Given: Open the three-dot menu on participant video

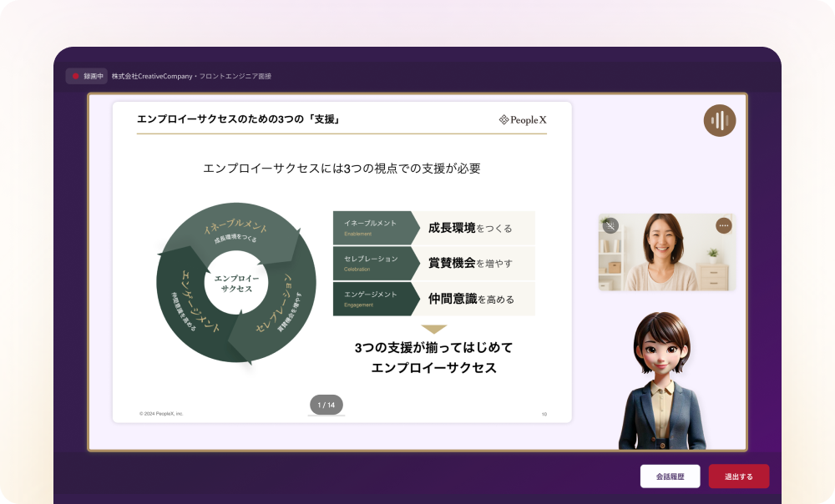Looking at the screenshot, I should [x=723, y=225].
